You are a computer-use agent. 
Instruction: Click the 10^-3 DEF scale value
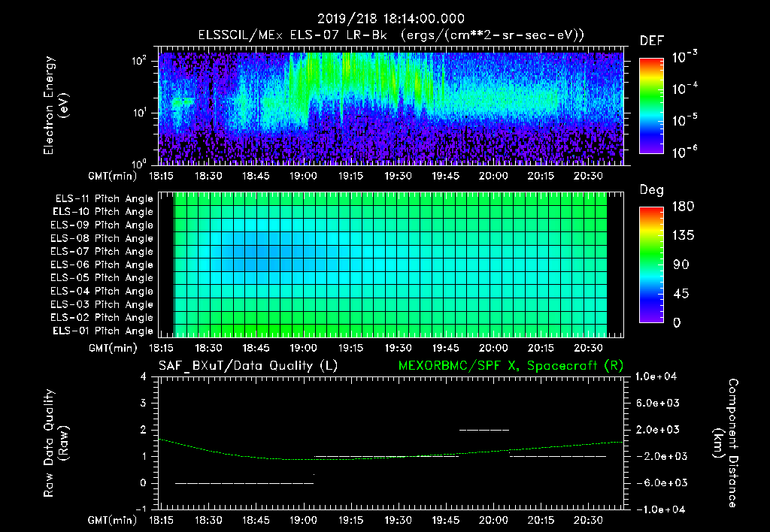pos(684,56)
